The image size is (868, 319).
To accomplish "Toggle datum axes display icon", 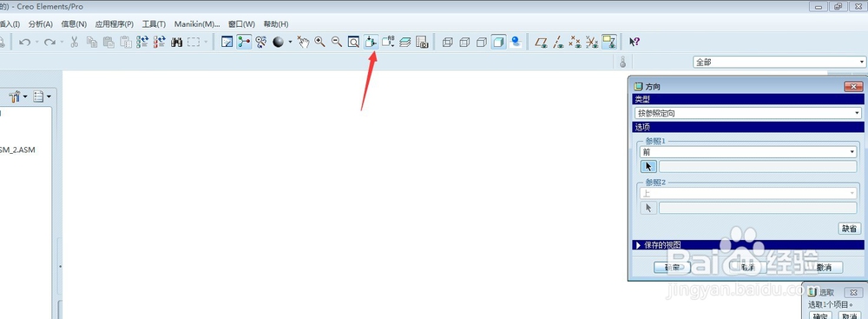I will click(558, 43).
